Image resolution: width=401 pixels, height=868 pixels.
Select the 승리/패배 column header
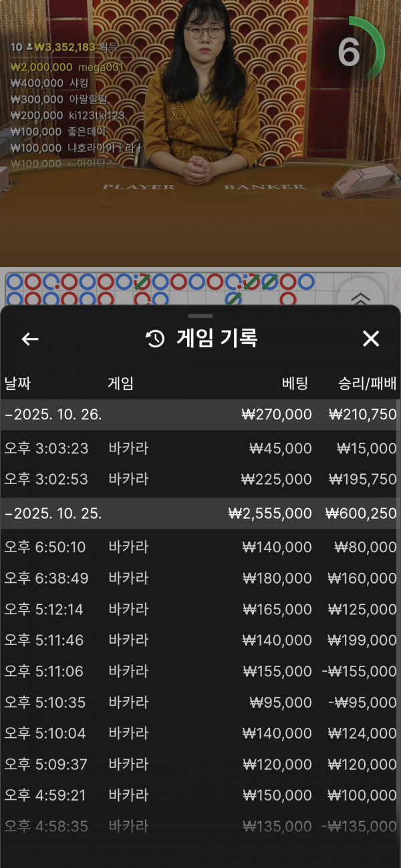(x=367, y=383)
